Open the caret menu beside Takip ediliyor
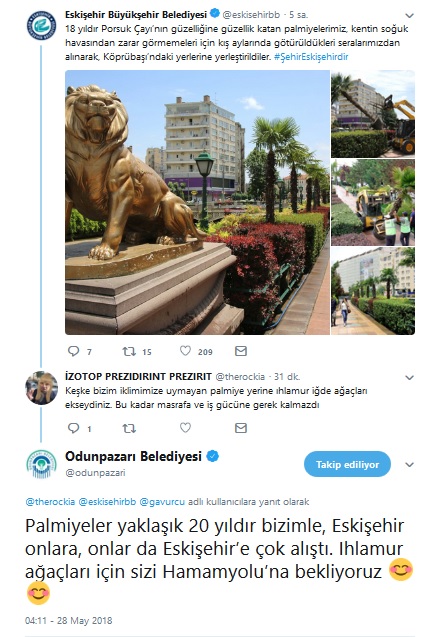 tap(409, 464)
